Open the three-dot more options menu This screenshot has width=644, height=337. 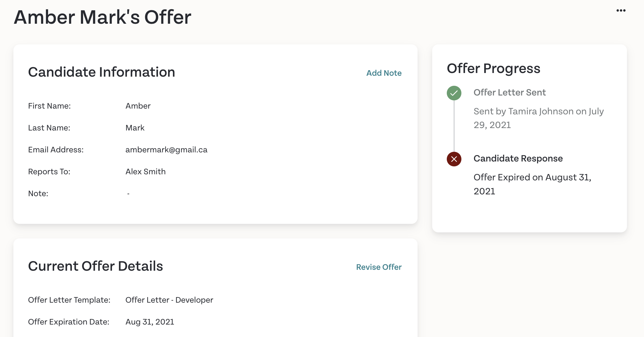coord(621,10)
